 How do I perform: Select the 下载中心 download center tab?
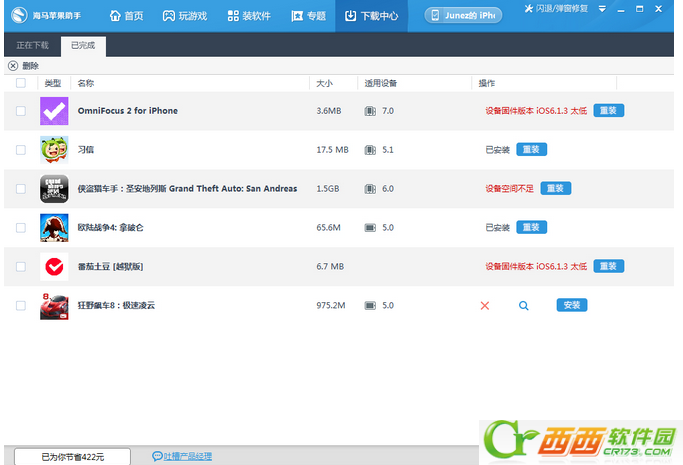point(371,16)
